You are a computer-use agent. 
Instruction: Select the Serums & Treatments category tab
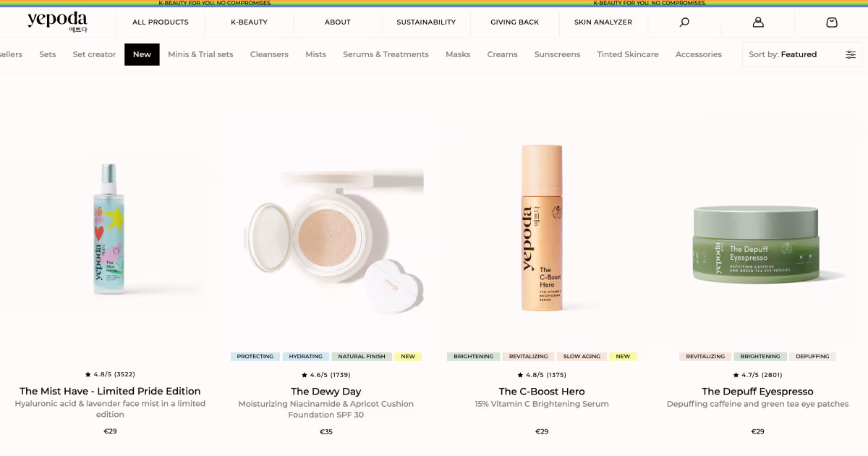click(x=386, y=54)
